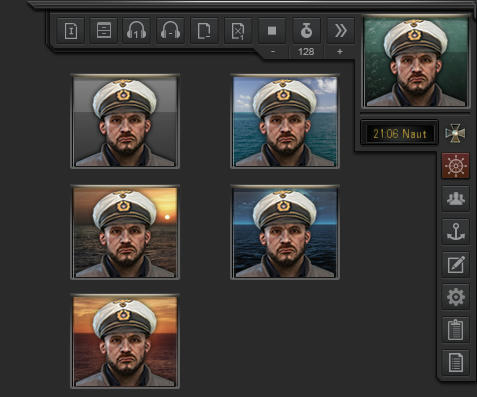Click the ship's wheel helm icon
The width and height of the screenshot is (477, 397).
(x=455, y=166)
